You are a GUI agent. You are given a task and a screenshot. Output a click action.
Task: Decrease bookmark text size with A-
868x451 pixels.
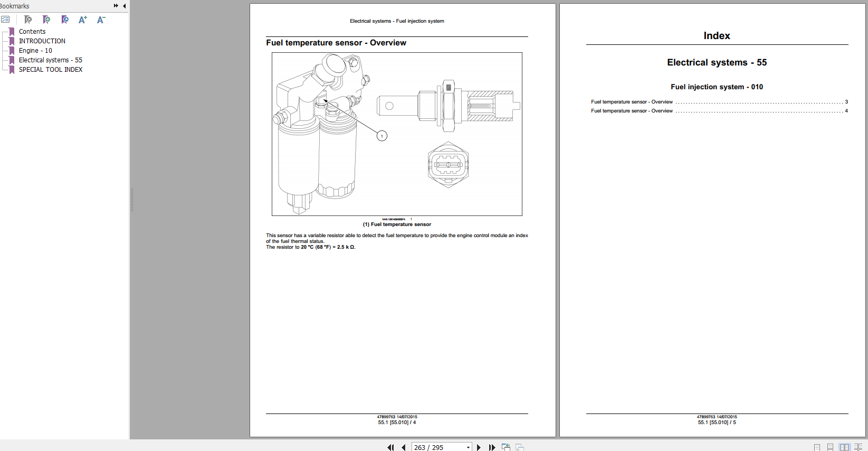101,20
